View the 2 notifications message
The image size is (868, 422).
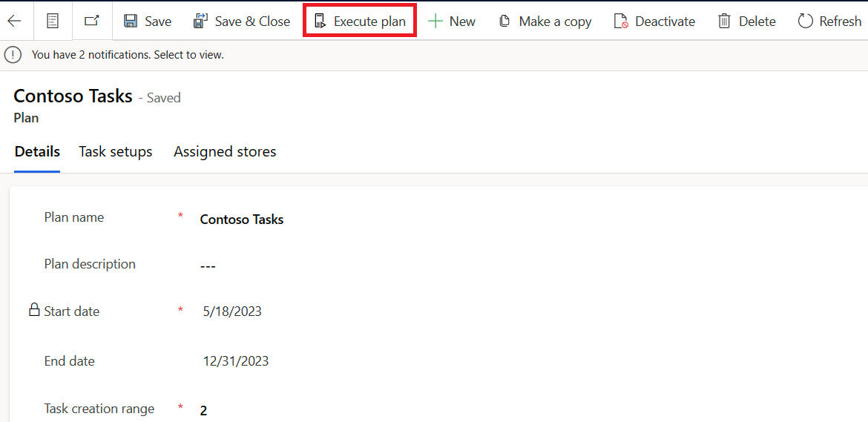tap(128, 55)
